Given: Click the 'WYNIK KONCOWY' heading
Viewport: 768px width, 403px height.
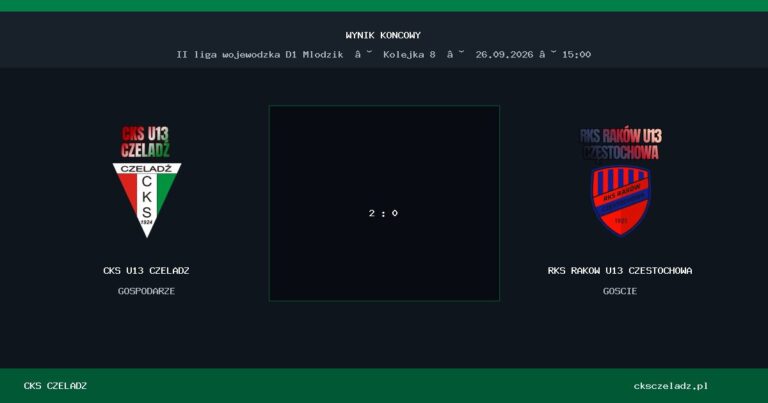Looking at the screenshot, I should tap(383, 35).
